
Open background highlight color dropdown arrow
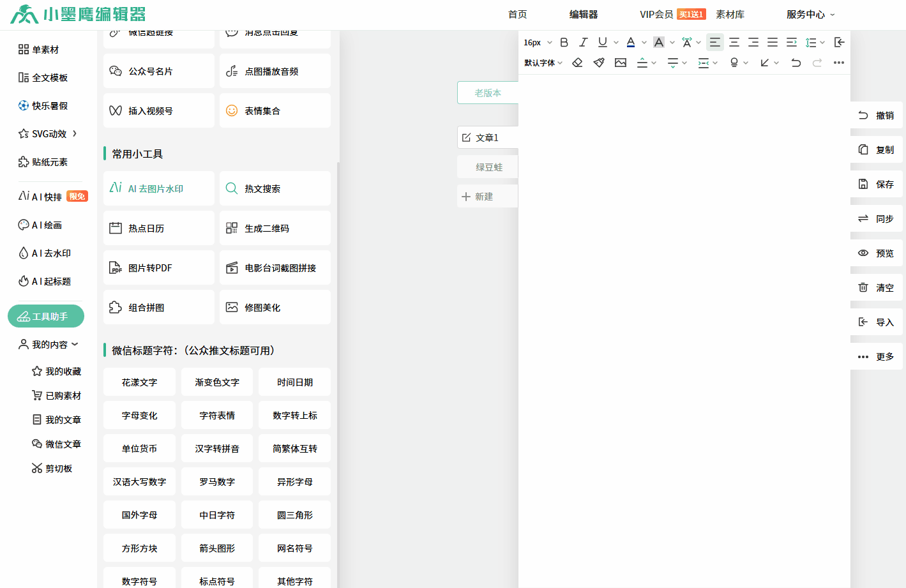(672, 42)
